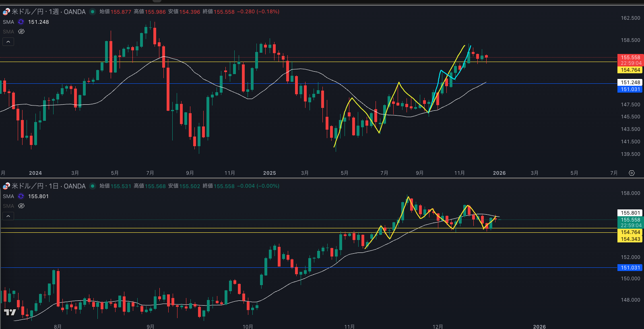
Task: Show the hidden SMA indicator on weekly chart
Action: (x=21, y=31)
